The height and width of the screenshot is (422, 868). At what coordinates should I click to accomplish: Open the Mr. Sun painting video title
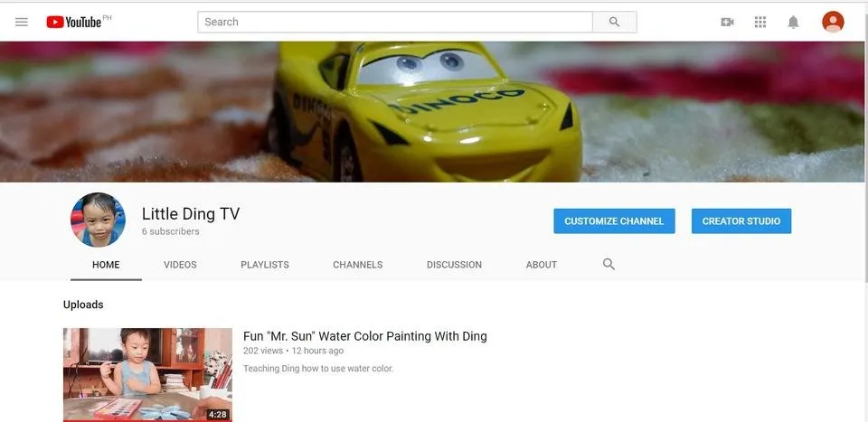click(x=364, y=336)
